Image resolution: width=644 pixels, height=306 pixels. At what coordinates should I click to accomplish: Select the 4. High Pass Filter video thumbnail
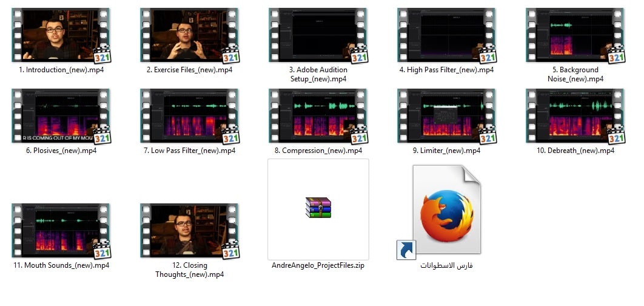[446, 35]
